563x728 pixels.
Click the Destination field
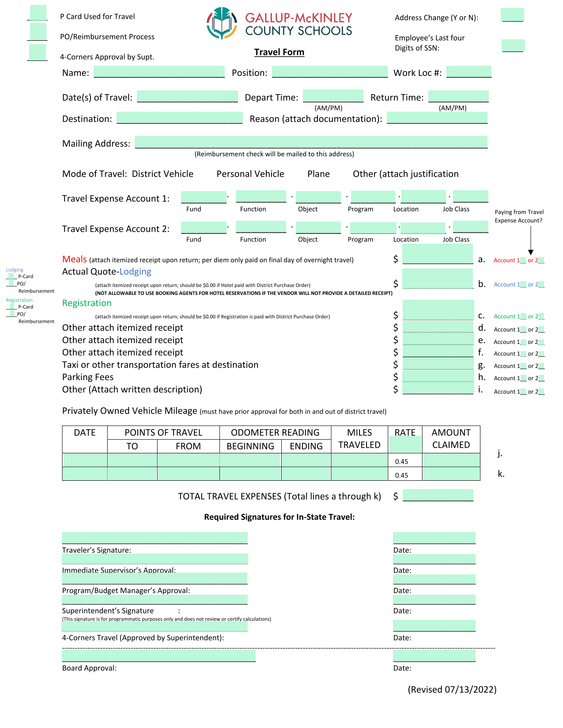click(180, 117)
